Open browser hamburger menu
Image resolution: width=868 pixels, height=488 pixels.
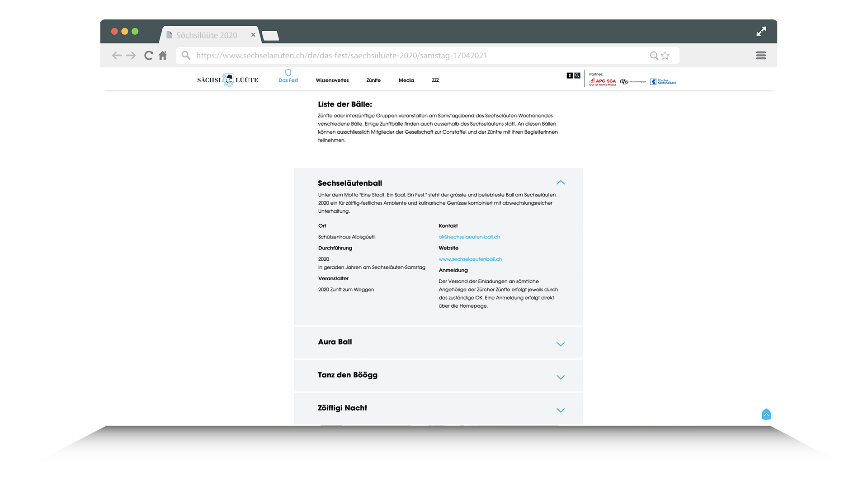click(x=761, y=56)
